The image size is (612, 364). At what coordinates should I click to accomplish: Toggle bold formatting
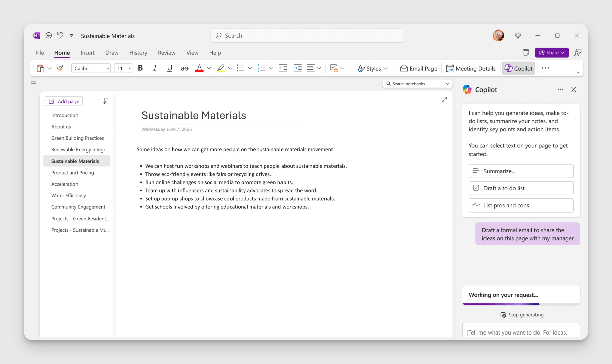(140, 68)
